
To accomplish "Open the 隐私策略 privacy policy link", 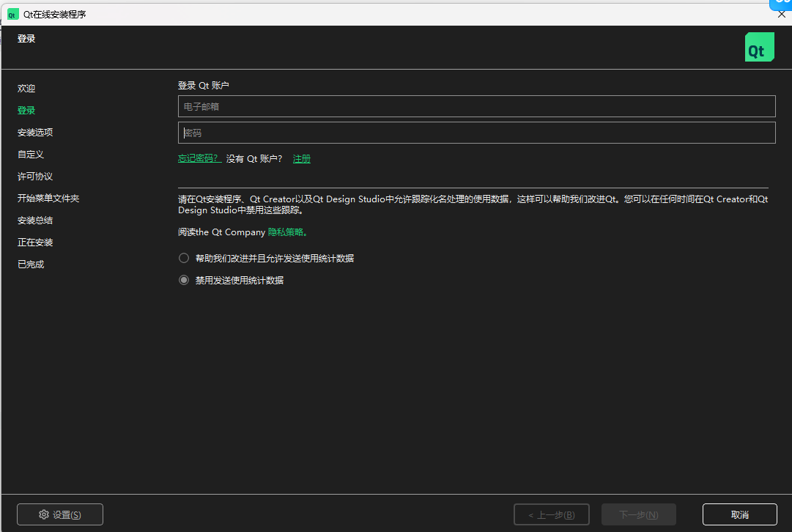I will pyautogui.click(x=287, y=232).
